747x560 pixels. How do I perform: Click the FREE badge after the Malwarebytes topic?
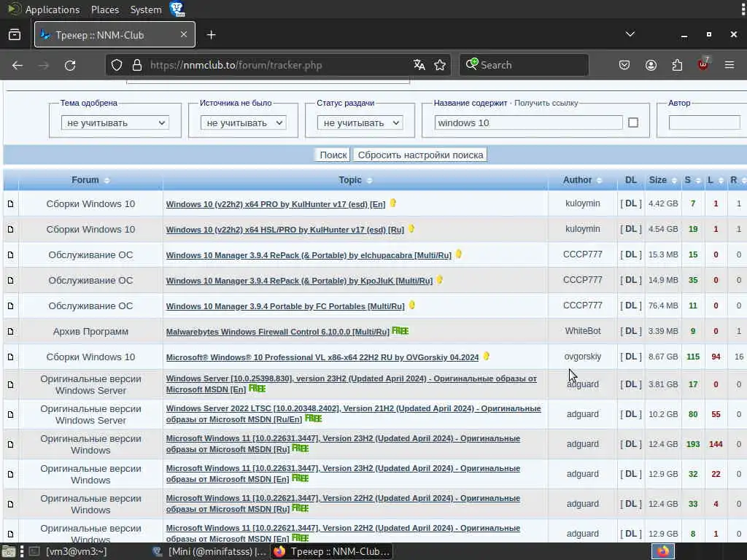[x=400, y=330]
